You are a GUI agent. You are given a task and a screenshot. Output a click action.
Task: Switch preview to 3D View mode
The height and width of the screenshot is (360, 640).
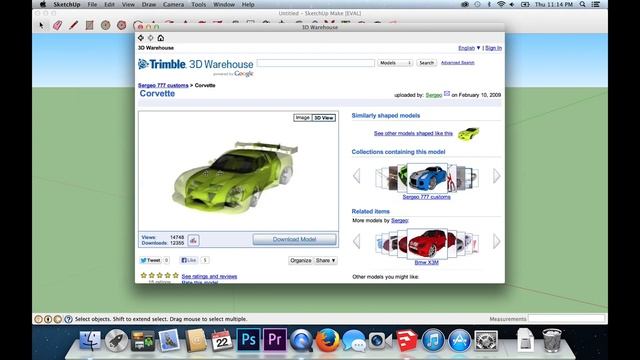324,118
